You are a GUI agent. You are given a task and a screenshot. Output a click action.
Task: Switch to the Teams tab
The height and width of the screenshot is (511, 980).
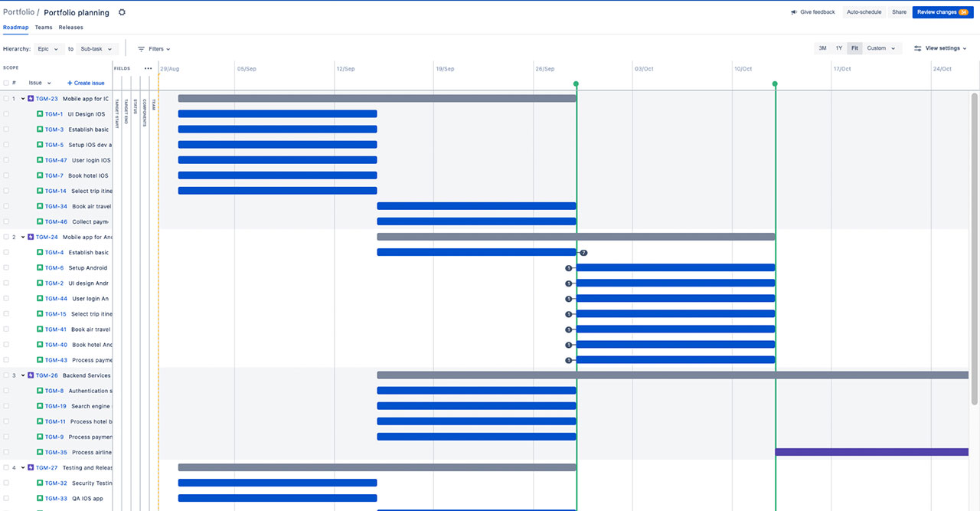[44, 28]
